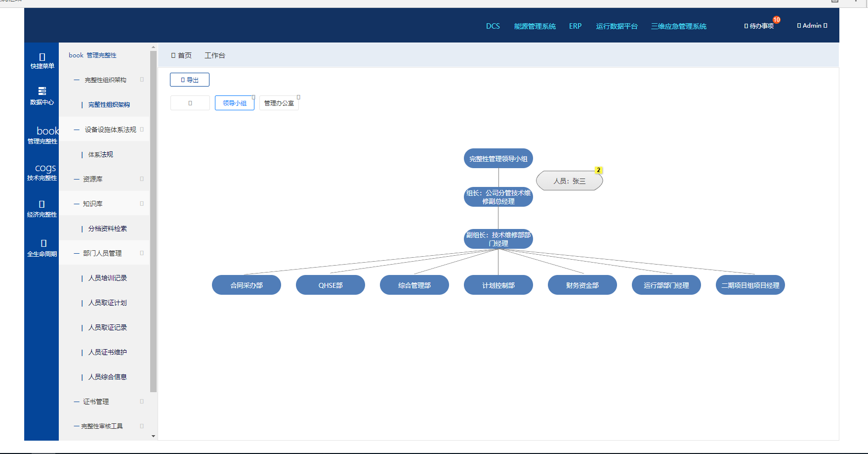Expand the 证书管理 menu group

104,402
